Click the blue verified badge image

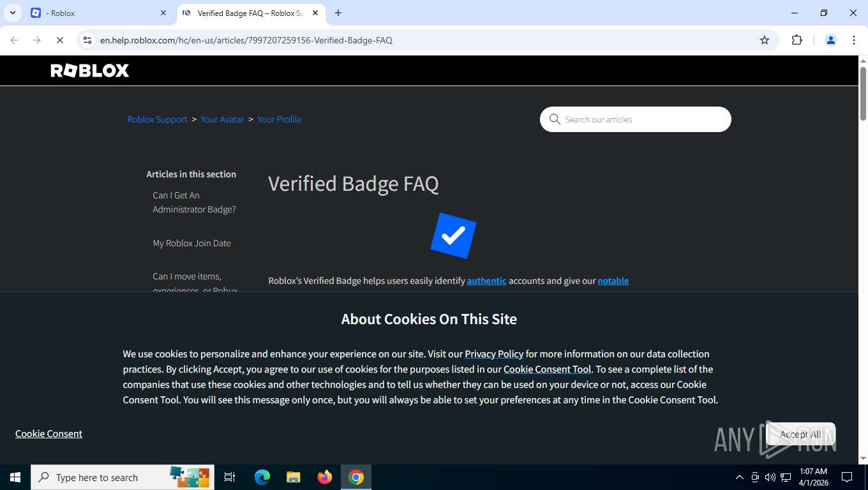(x=453, y=236)
